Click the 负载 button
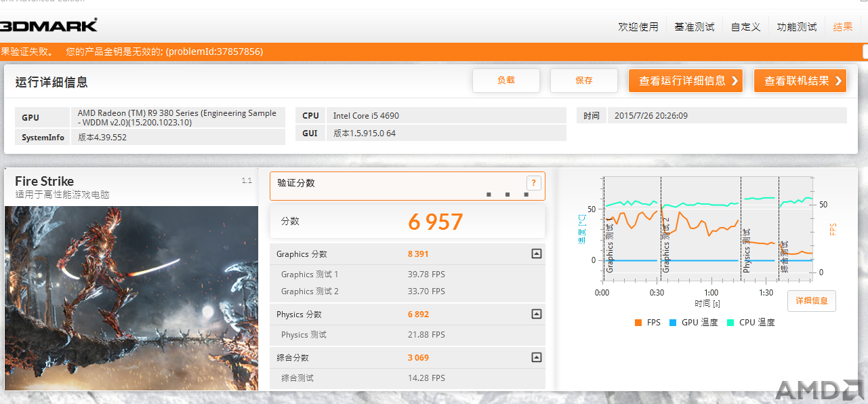The height and width of the screenshot is (404, 868). click(506, 80)
